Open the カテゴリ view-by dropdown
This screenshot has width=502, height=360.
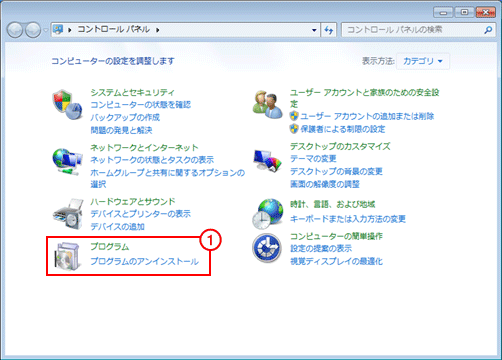tap(423, 61)
